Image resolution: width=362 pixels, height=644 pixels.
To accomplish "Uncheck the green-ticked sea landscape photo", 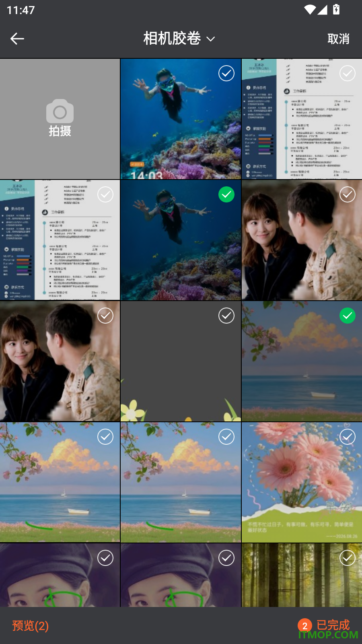I will pos(348,316).
